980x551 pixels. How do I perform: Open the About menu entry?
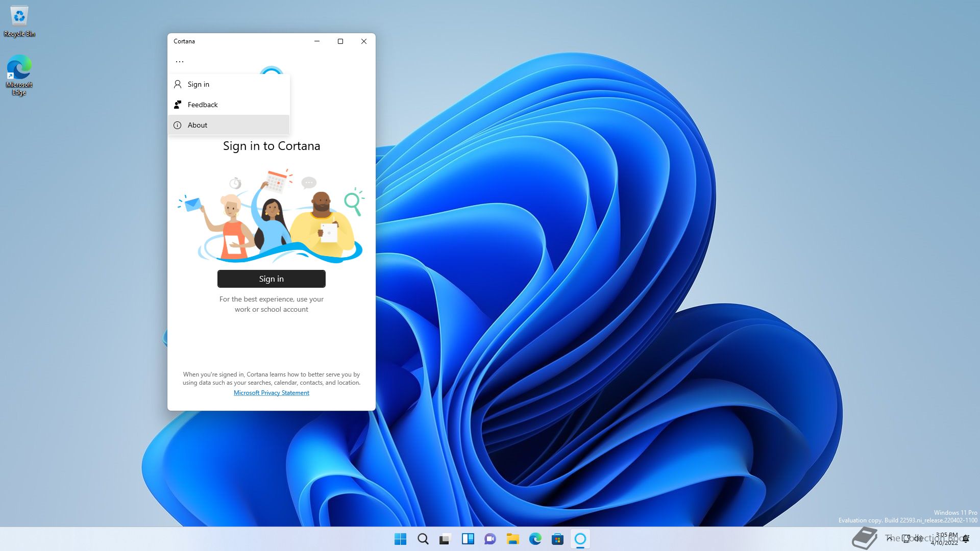[198, 125]
